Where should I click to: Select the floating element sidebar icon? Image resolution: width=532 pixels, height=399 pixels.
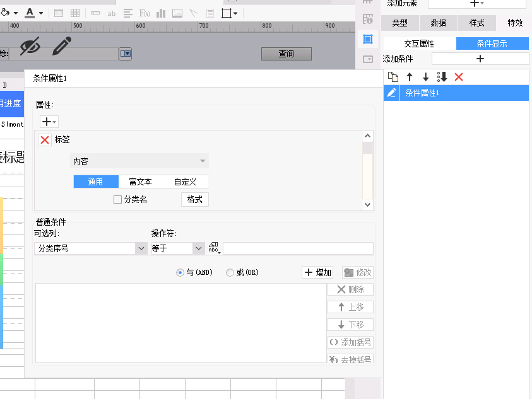[x=368, y=39]
